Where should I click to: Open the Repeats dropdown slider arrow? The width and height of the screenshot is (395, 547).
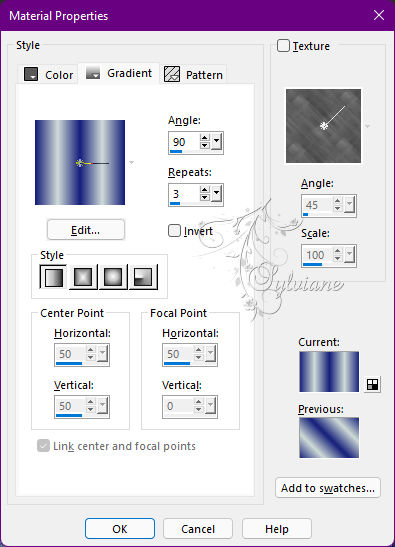pyautogui.click(x=216, y=193)
